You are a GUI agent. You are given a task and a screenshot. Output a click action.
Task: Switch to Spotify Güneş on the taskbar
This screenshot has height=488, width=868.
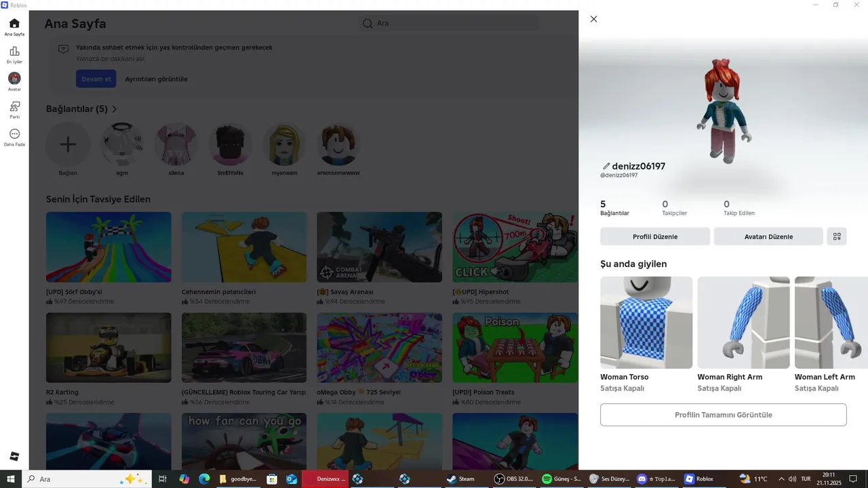561,479
